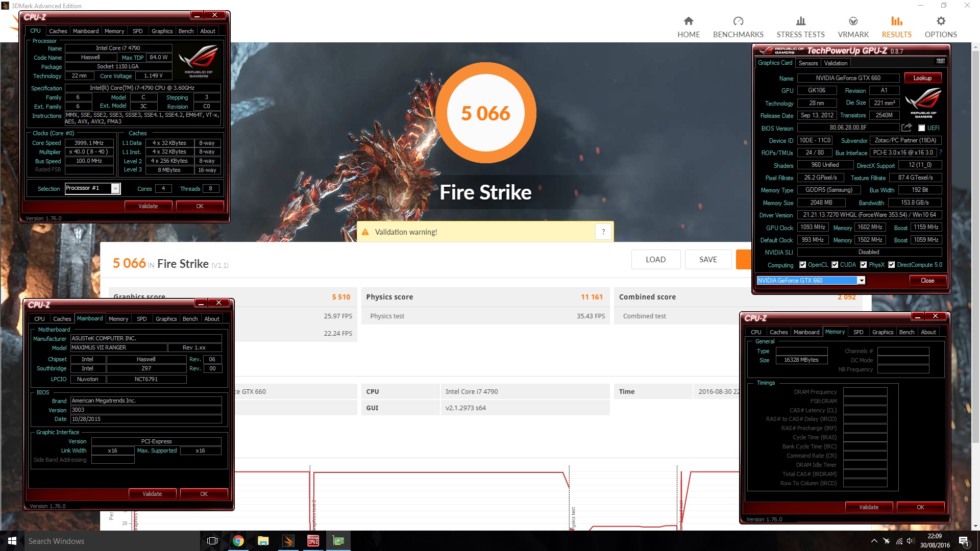Click Validate in the Memory CPU-Z window
This screenshot has width=980, height=551.
tap(869, 507)
